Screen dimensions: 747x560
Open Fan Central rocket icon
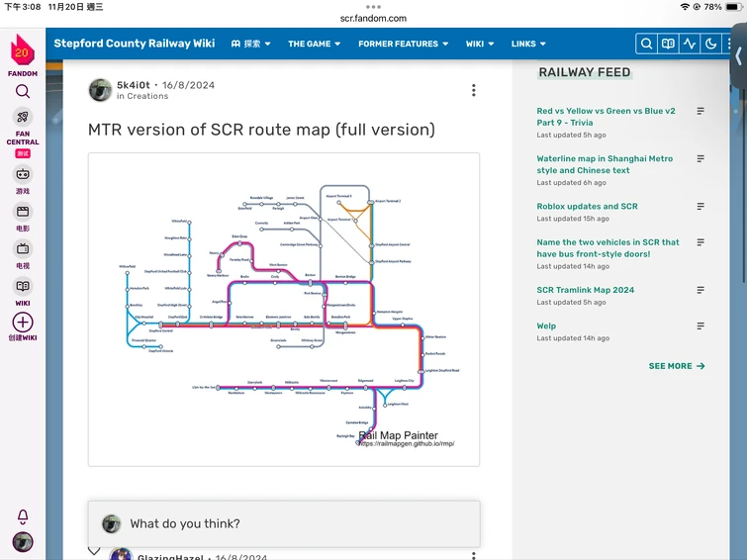click(23, 117)
